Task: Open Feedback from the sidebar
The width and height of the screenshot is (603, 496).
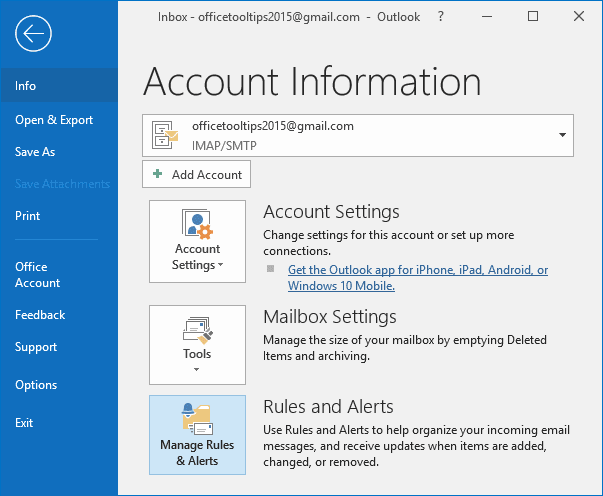Action: point(40,315)
